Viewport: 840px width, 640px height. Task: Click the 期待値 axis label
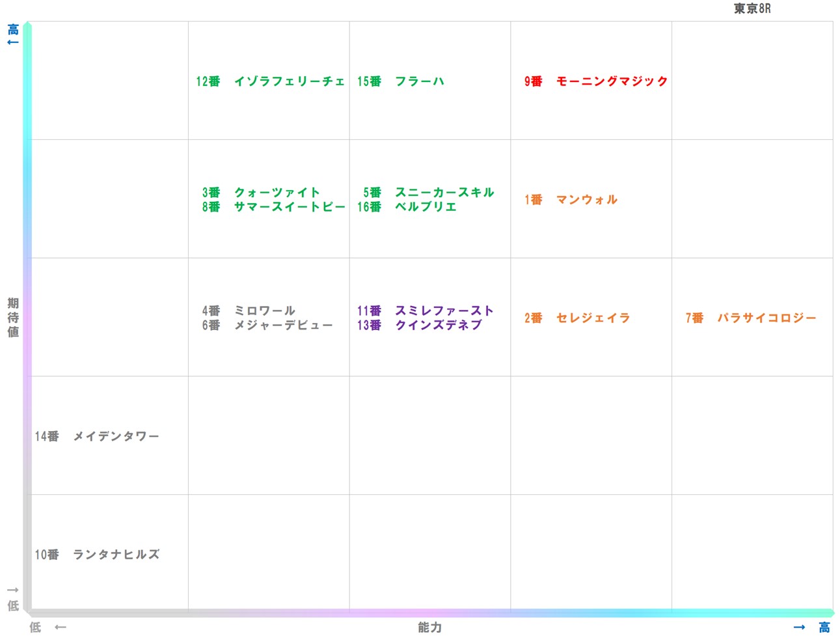tap(12, 317)
